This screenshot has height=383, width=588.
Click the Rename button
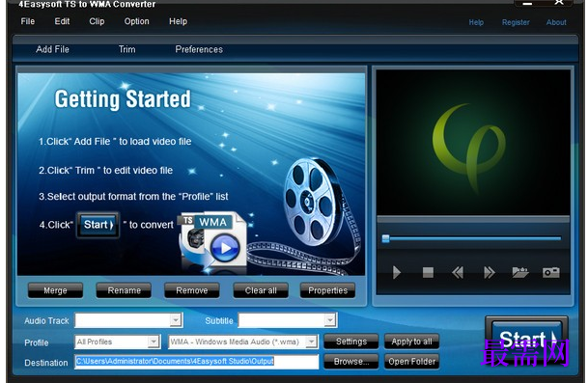(x=124, y=290)
